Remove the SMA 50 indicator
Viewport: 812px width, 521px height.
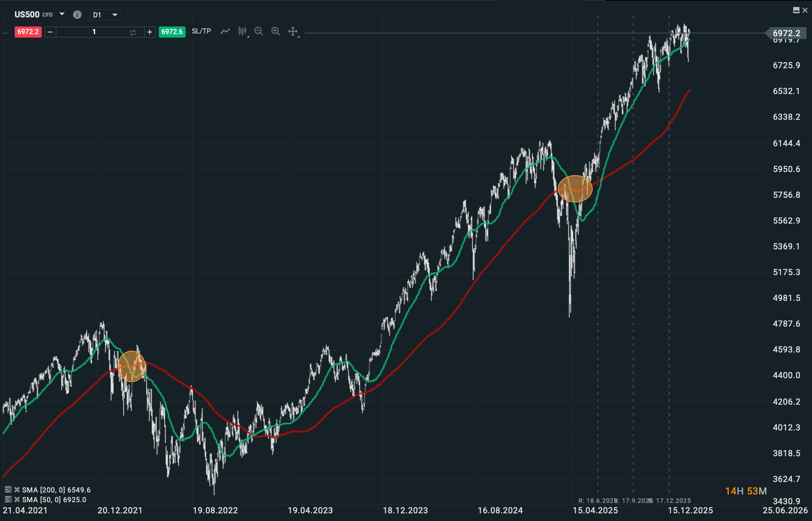pos(17,499)
